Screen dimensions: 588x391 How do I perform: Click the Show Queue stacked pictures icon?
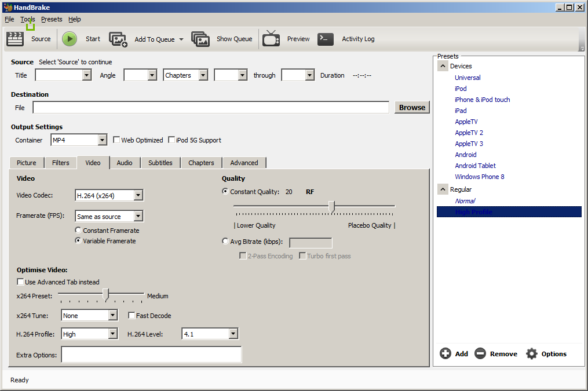[x=200, y=39]
